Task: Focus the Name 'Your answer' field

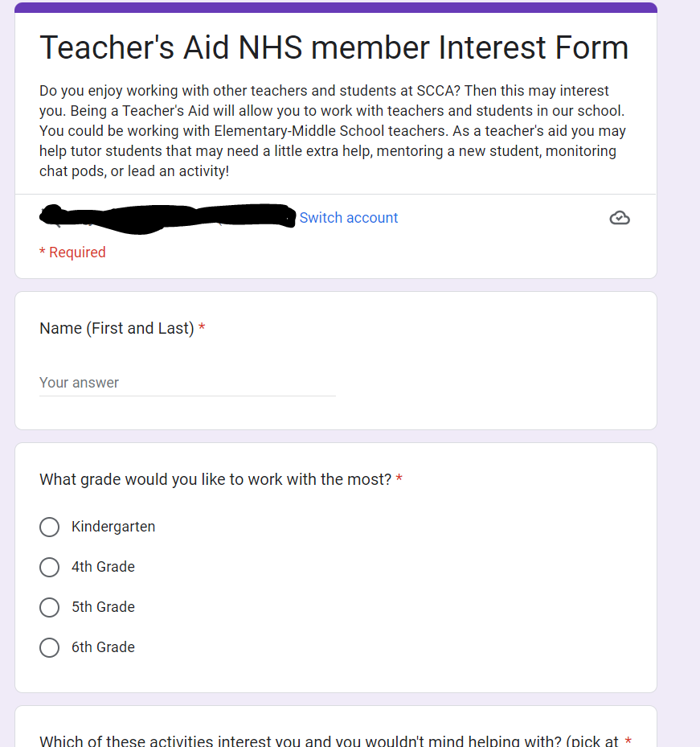Action: tap(187, 383)
